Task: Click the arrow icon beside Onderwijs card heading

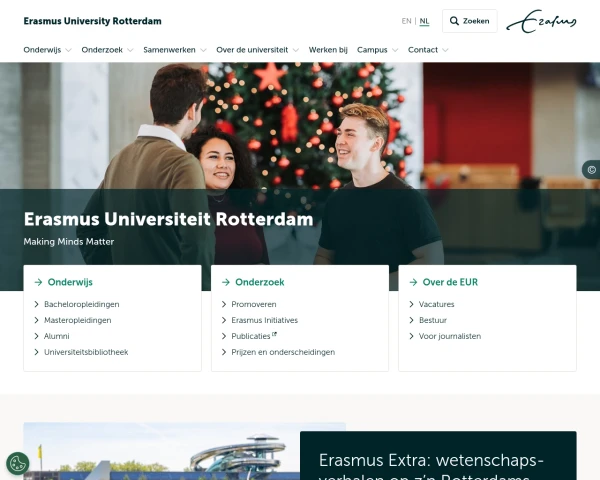Action: click(38, 282)
